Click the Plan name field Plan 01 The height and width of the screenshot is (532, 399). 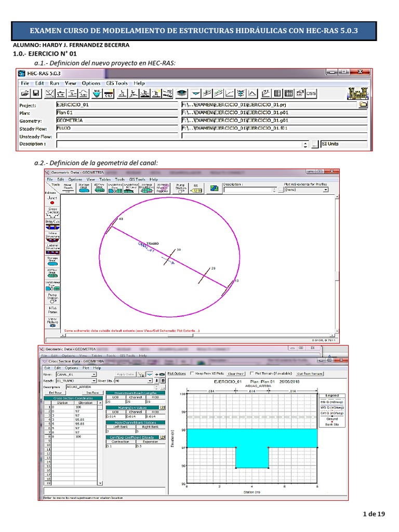point(117,113)
